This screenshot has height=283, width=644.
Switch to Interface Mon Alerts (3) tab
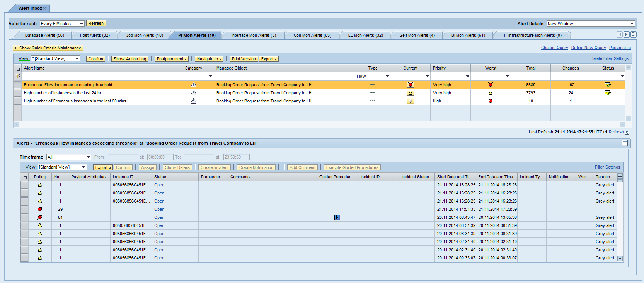[x=254, y=35]
